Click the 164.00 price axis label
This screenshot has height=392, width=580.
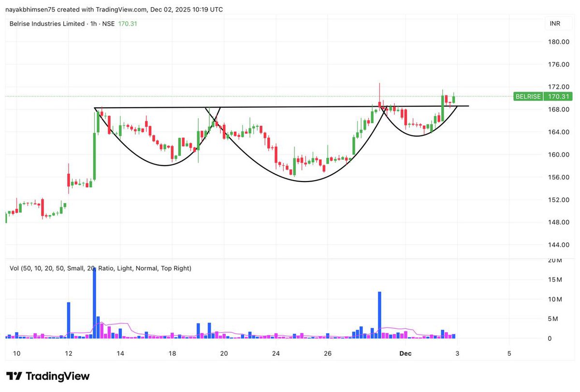558,132
